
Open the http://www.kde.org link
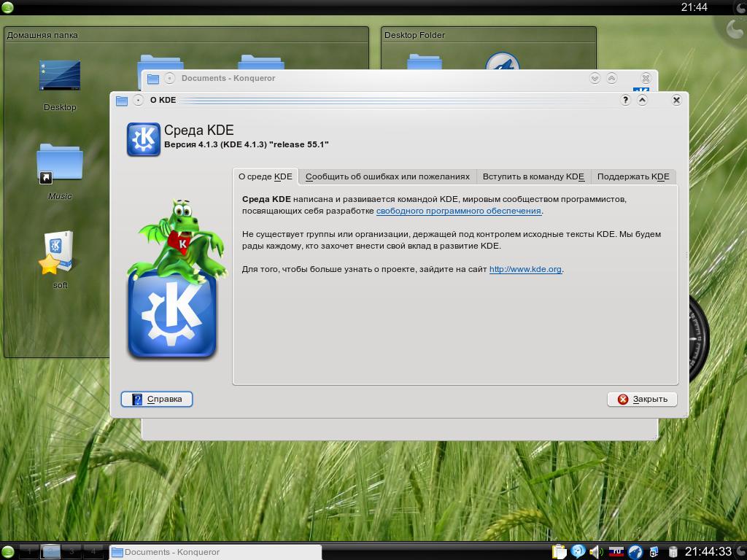pos(525,269)
